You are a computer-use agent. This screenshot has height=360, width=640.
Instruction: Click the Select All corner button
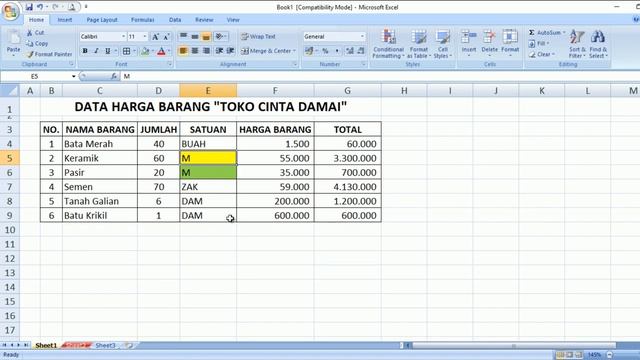[x=9, y=90]
